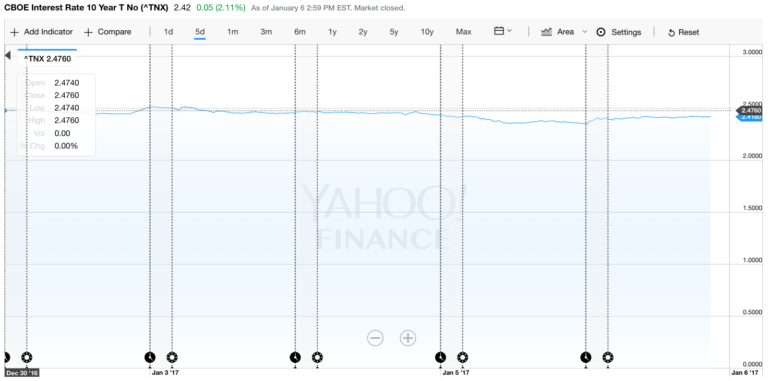Open the Compare symbols option
Image resolution: width=768 pixels, height=381 pixels.
[108, 32]
